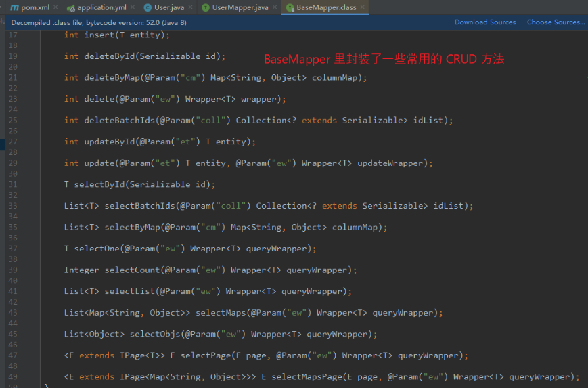
Task: Click the Download Sources link
Action: pyautogui.click(x=485, y=22)
